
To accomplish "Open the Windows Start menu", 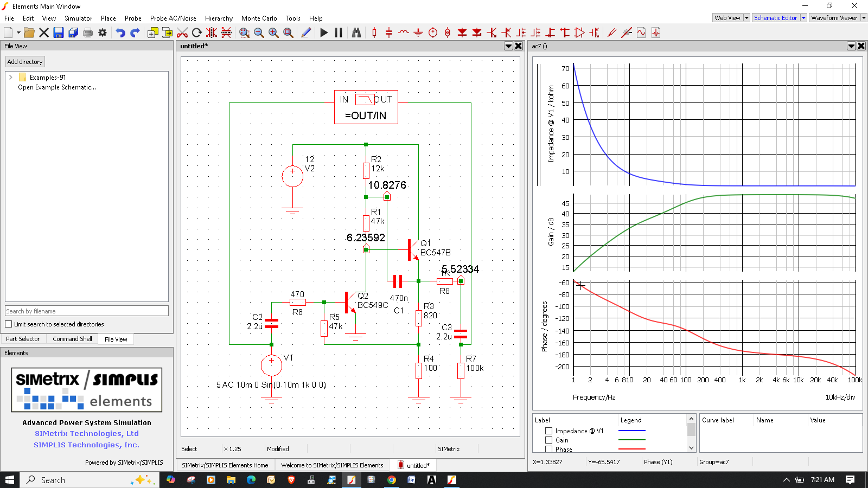I will (10, 480).
